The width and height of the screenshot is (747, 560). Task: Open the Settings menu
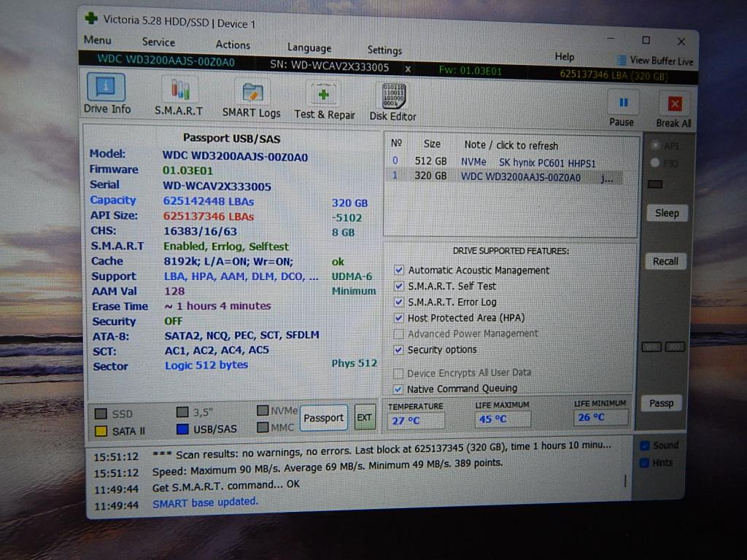coord(384,50)
